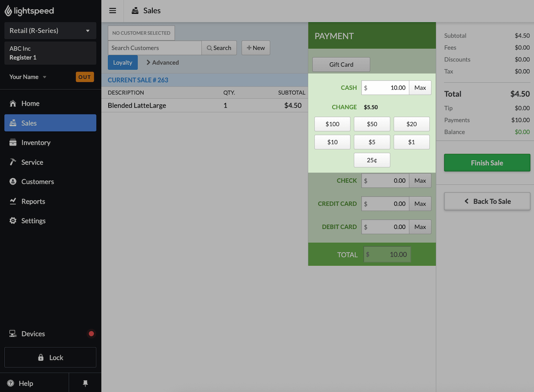Open Customers in the sidebar
This screenshot has height=392, width=534.
[x=38, y=182]
